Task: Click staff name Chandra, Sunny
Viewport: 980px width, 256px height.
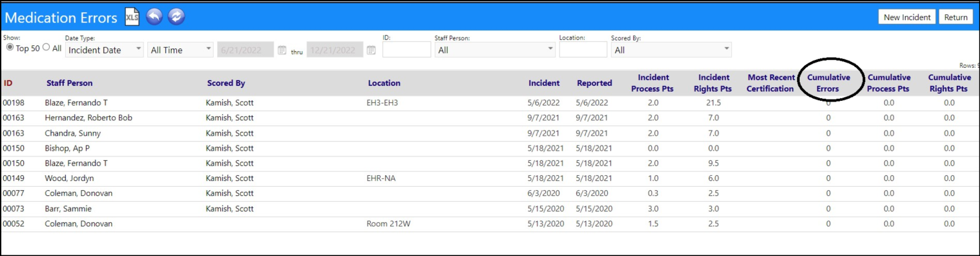Action: [72, 133]
